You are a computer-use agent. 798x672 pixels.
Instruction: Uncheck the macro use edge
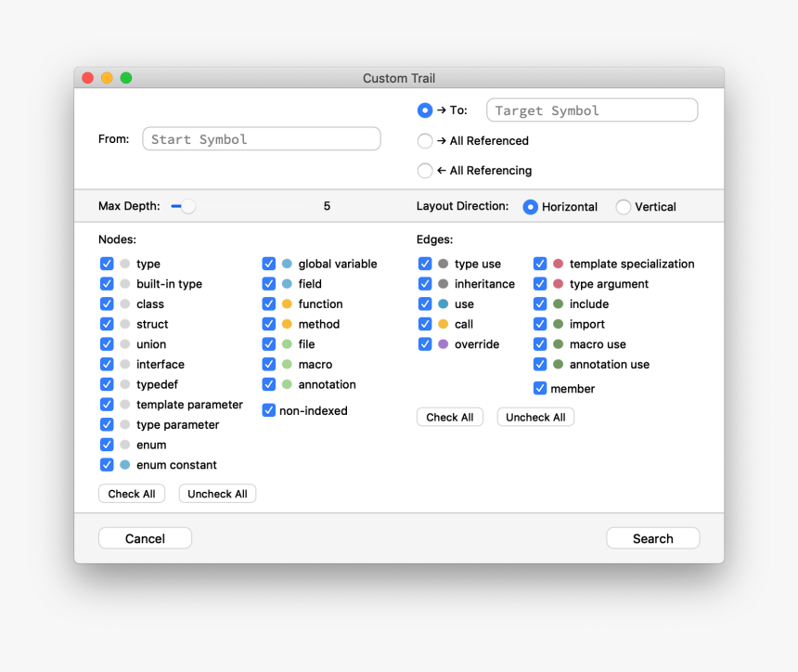(x=540, y=343)
